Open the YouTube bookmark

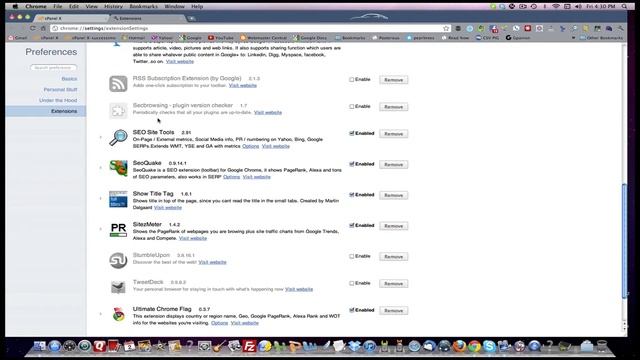221,38
